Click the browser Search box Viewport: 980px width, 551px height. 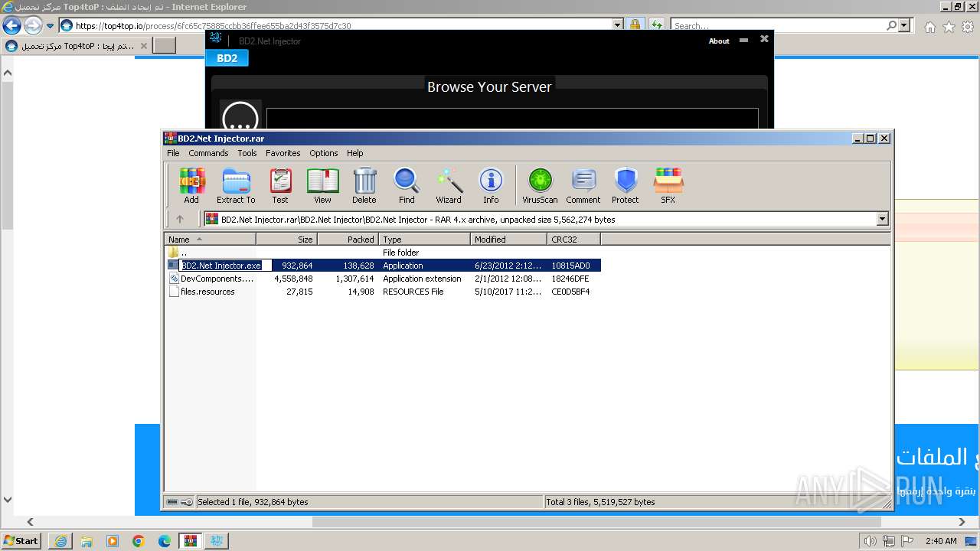pyautogui.click(x=777, y=25)
